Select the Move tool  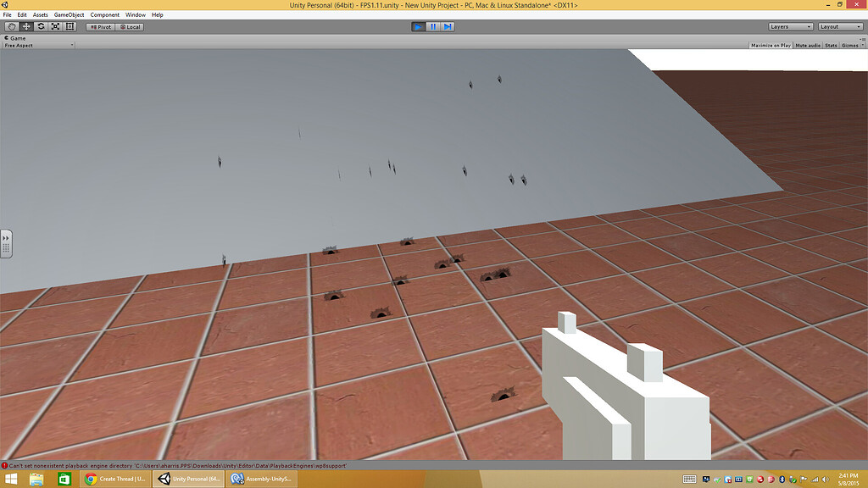point(25,26)
